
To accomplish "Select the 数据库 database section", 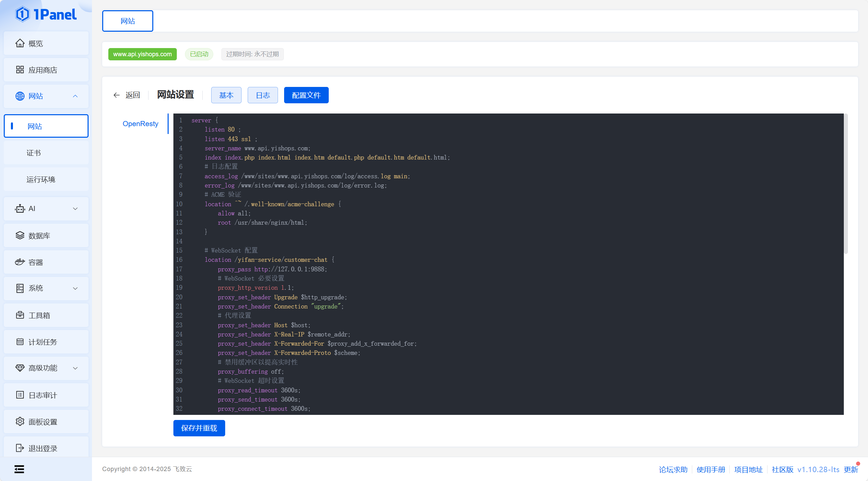I will click(39, 235).
